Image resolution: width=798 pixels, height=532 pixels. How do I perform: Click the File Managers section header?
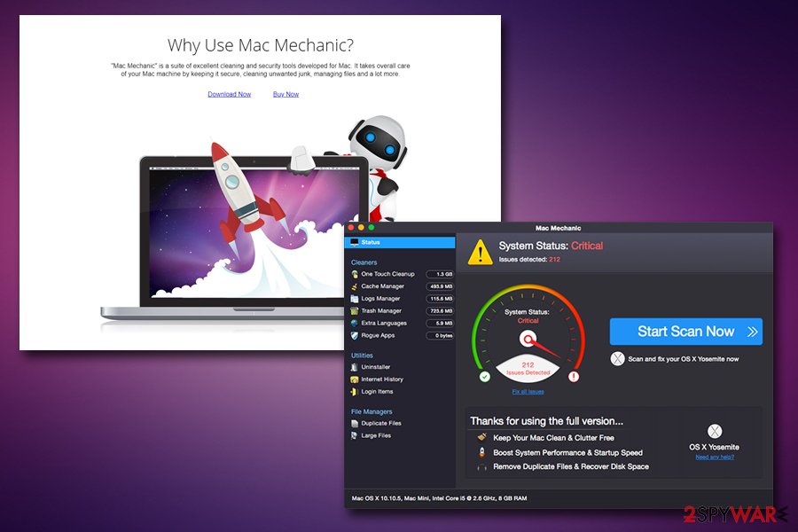372,411
